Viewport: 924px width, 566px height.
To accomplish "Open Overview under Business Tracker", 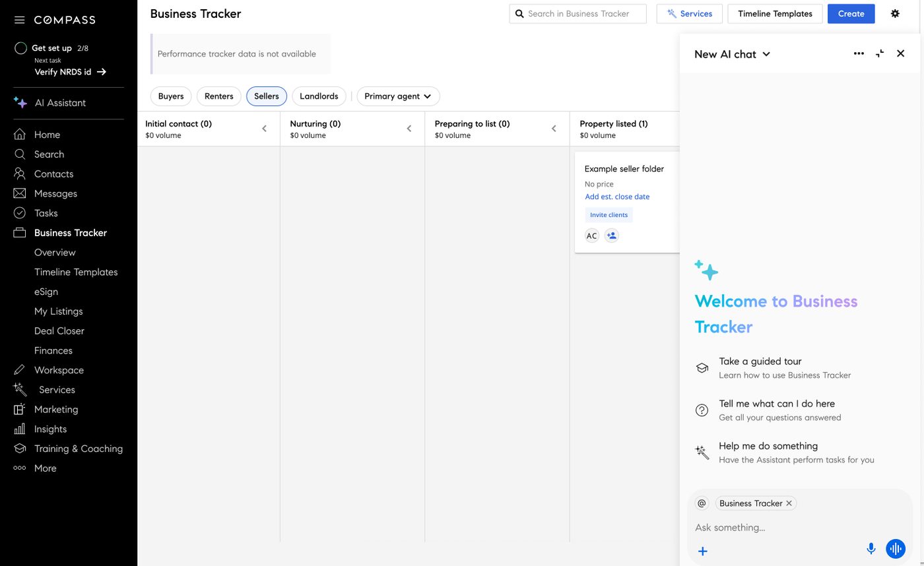I will pos(55,253).
